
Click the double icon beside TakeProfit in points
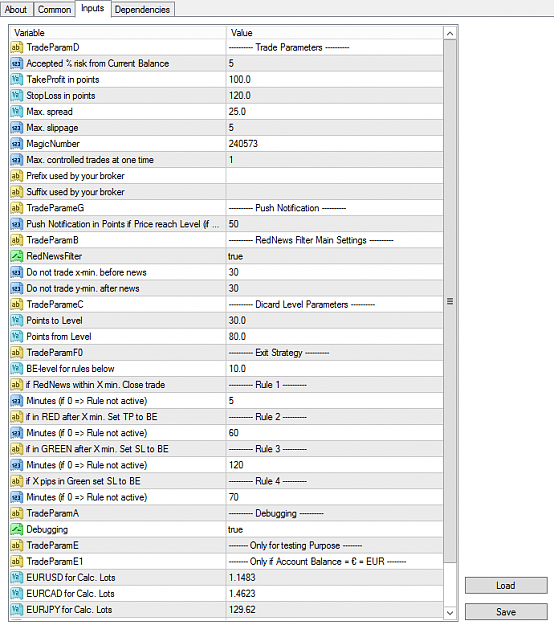16,79
